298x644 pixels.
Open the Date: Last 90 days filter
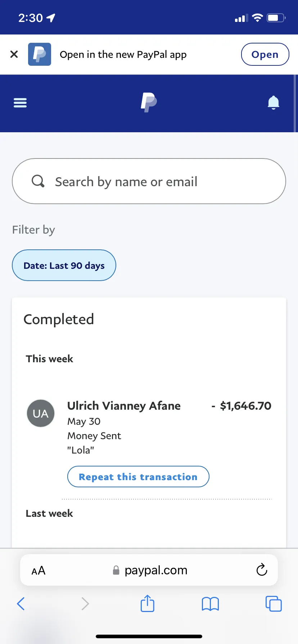64,265
